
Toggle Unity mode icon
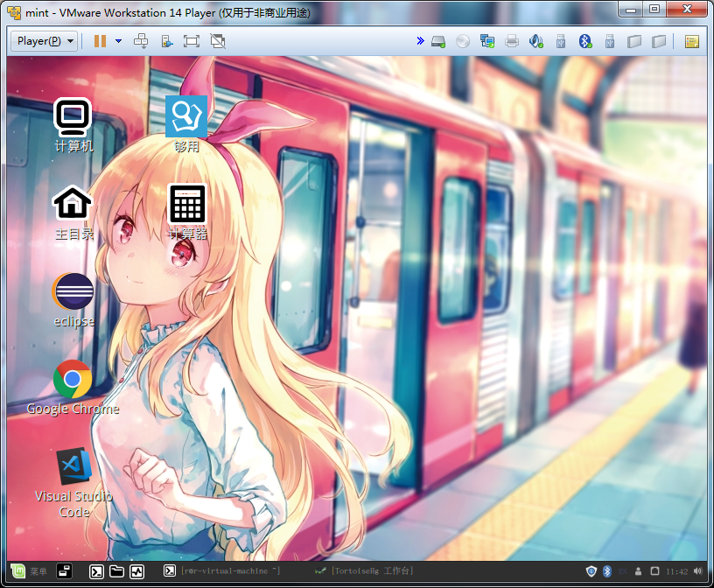point(218,41)
